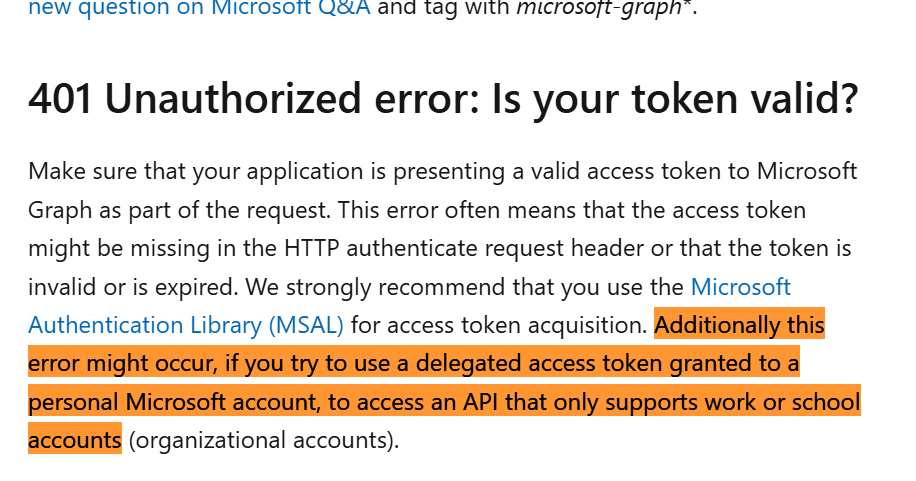Click the word 'Microsoft' in the blue link text

click(x=741, y=286)
